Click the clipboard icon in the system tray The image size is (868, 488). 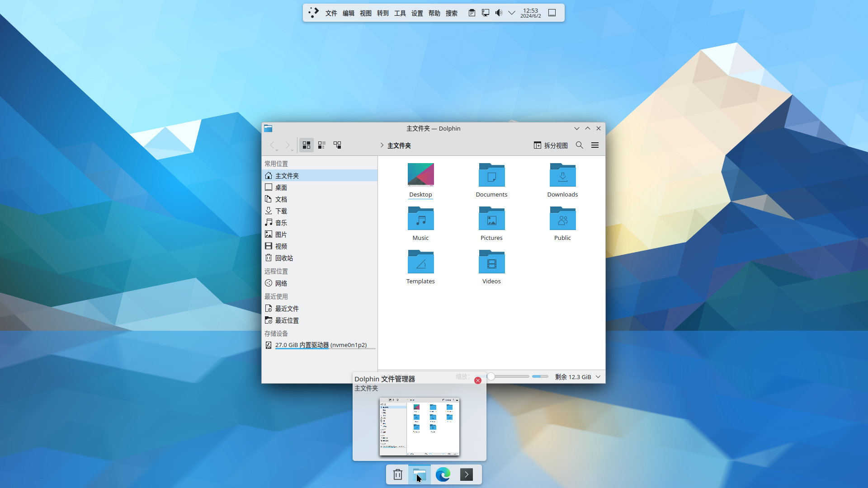[x=472, y=13]
